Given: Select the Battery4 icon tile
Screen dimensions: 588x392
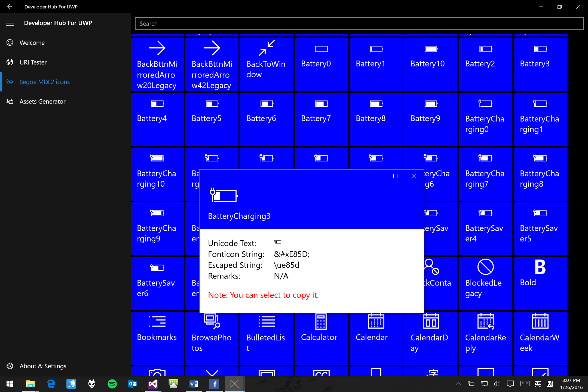Looking at the screenshot, I should pyautogui.click(x=157, y=119).
